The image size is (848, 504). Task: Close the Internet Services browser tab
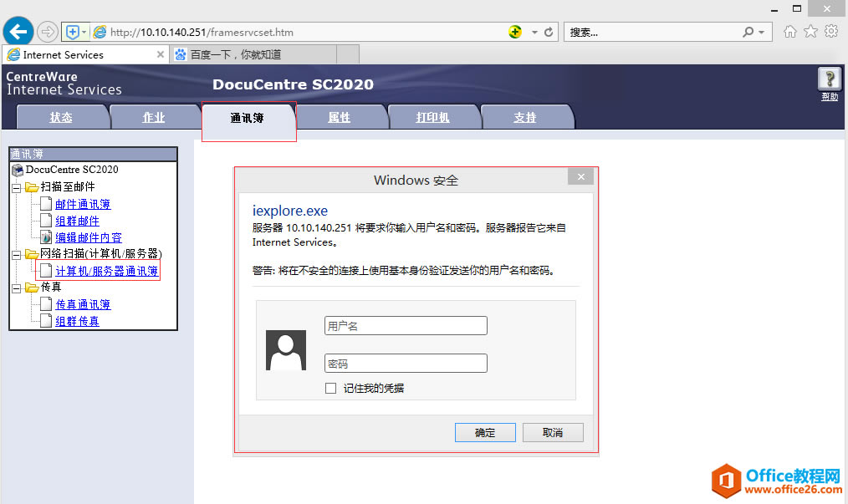pyautogui.click(x=160, y=54)
